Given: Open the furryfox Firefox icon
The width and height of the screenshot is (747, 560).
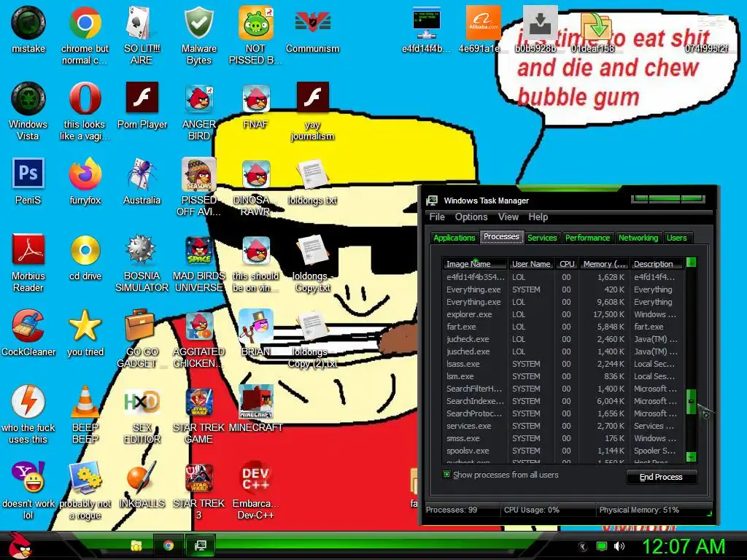Looking at the screenshot, I should pyautogui.click(x=85, y=181).
